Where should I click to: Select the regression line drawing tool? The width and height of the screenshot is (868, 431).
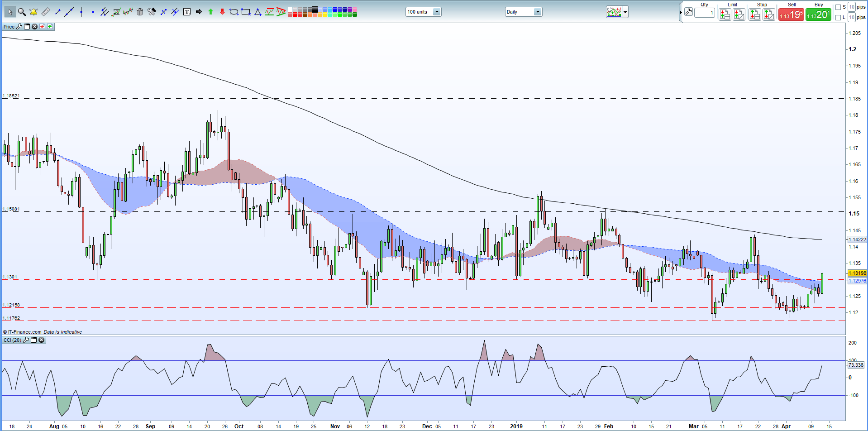click(128, 12)
